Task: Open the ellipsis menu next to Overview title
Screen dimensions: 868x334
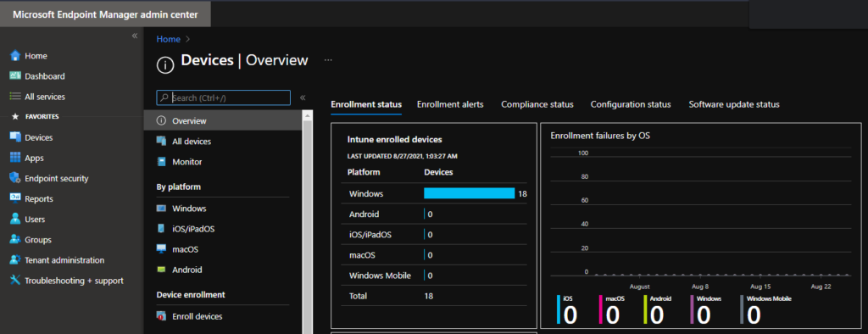Action: 328,60
